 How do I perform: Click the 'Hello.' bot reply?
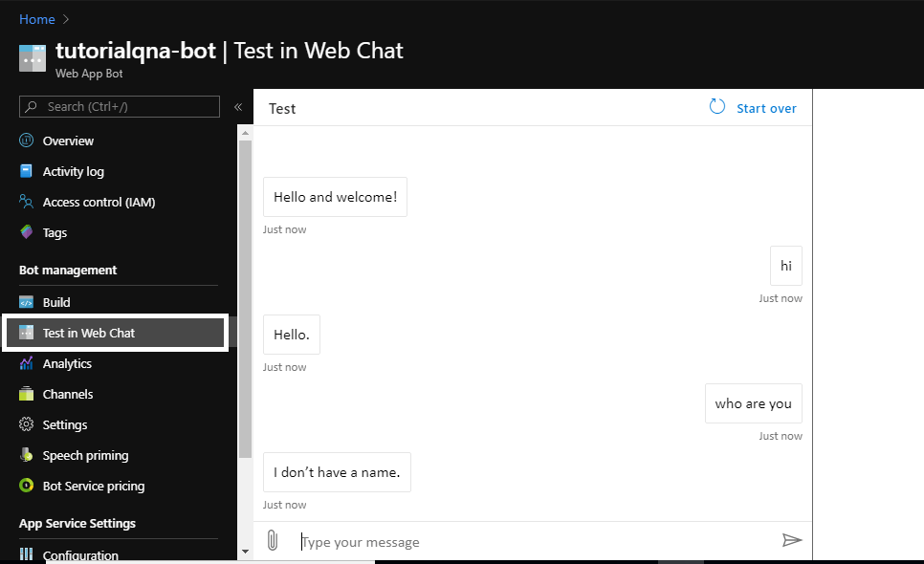coord(292,335)
